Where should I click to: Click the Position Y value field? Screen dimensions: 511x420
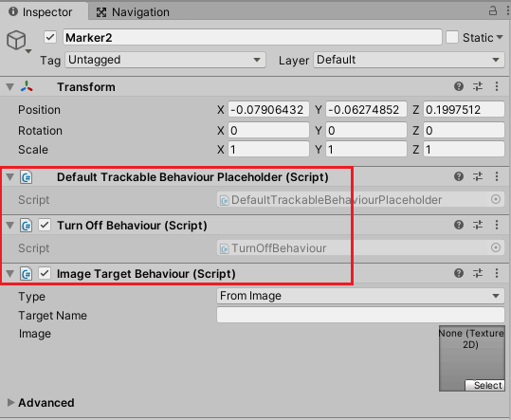(x=366, y=109)
